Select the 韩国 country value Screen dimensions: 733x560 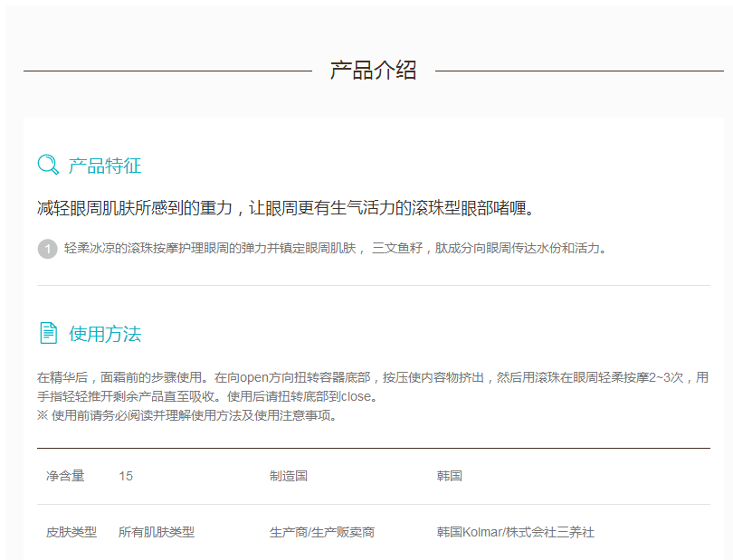tap(449, 476)
